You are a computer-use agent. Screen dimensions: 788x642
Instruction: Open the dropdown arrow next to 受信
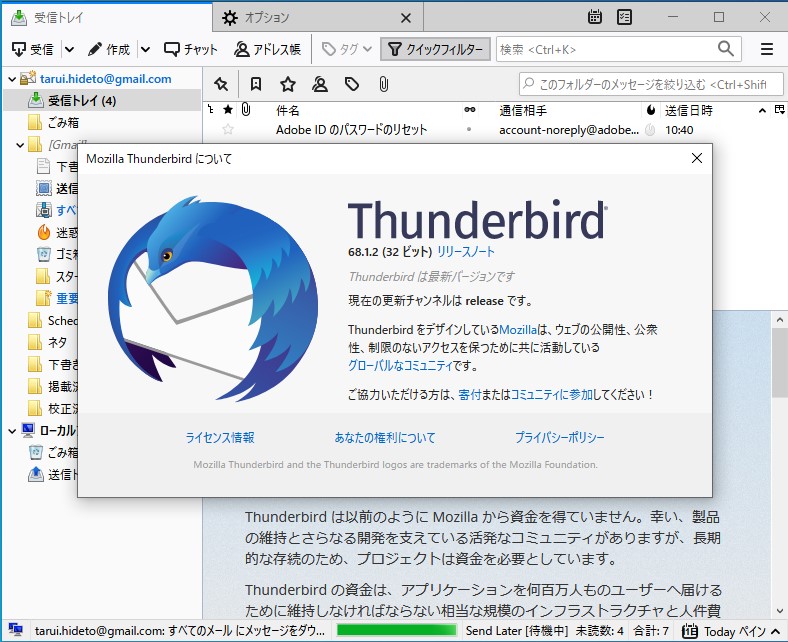pos(69,49)
